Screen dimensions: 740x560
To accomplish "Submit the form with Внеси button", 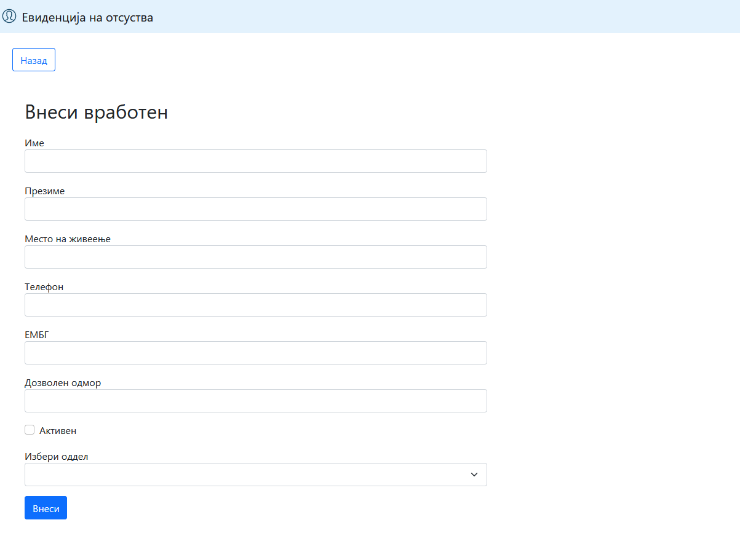I will 46,508.
